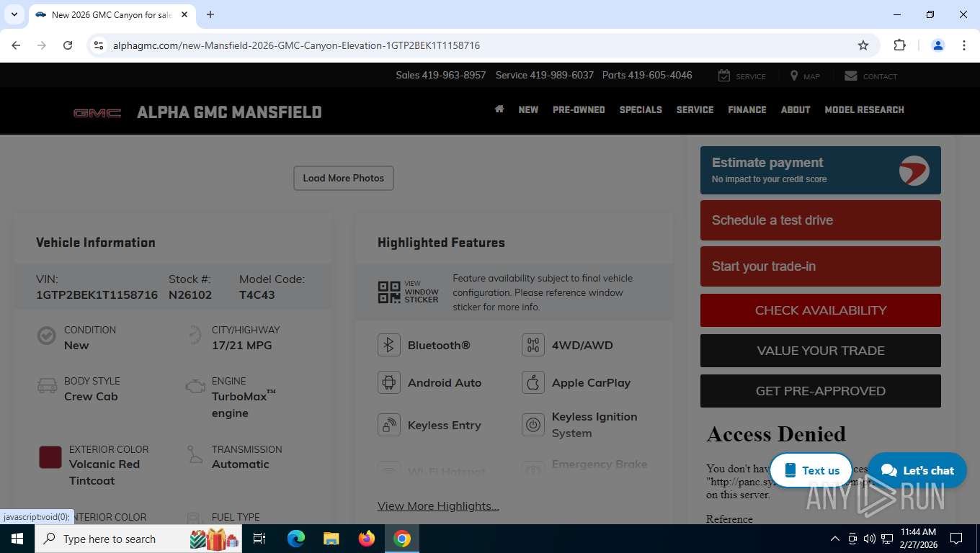This screenshot has width=980, height=553.
Task: Click the Keyless Ignition System icon
Action: (x=533, y=425)
